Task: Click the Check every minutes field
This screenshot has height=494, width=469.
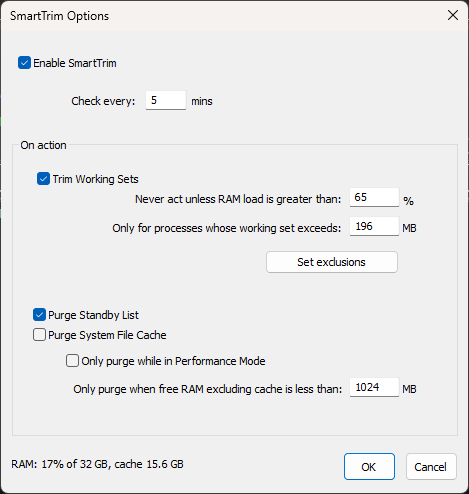Action: pos(166,100)
